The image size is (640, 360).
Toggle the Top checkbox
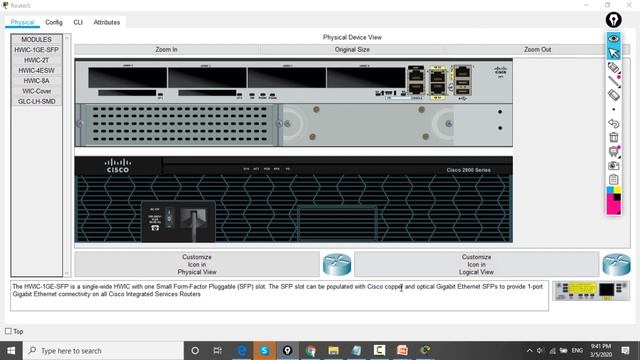pos(8,331)
